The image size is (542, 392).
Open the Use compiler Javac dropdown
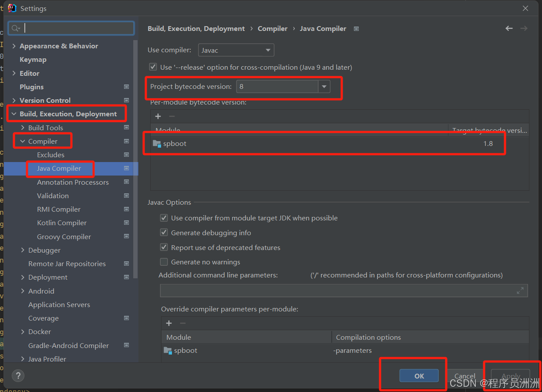[x=236, y=50]
